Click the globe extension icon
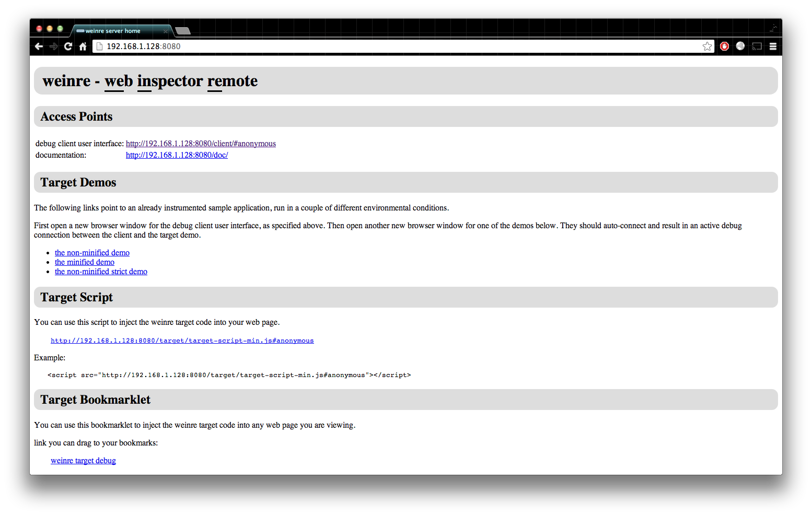Image resolution: width=812 pixels, height=516 pixels. coord(740,46)
